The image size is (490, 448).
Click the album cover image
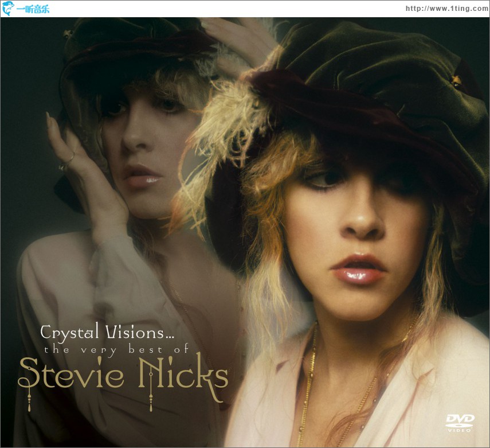[x=245, y=232]
